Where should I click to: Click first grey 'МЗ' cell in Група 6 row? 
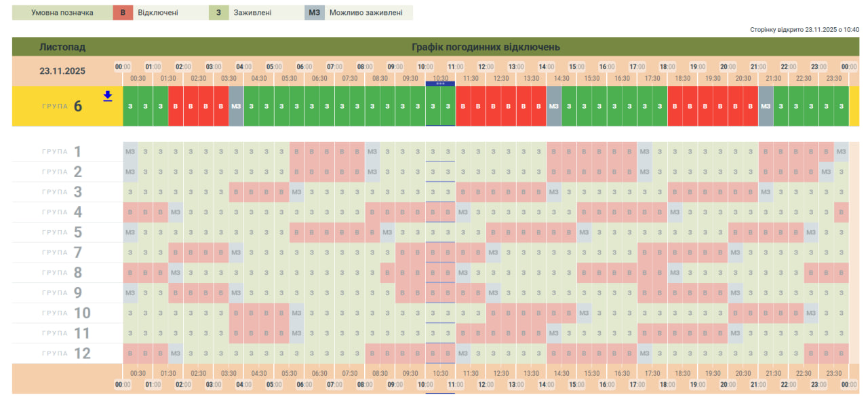(x=236, y=107)
